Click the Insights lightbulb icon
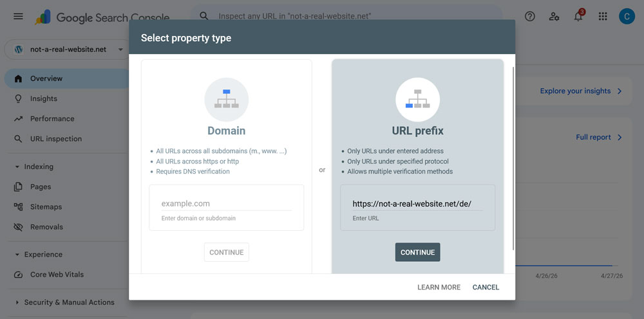The height and width of the screenshot is (319, 644). (x=18, y=98)
